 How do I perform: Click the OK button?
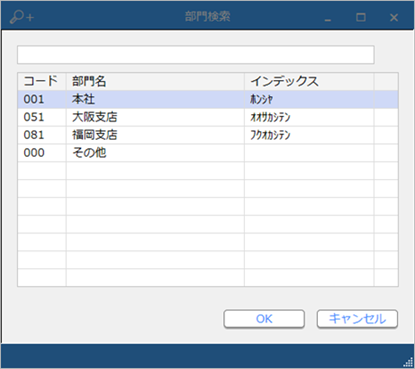264,319
